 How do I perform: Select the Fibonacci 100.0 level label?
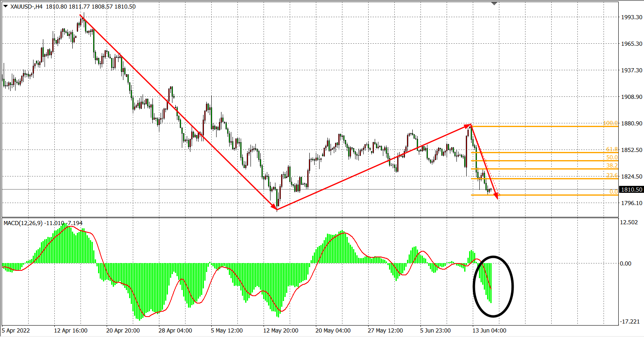pyautogui.click(x=610, y=123)
